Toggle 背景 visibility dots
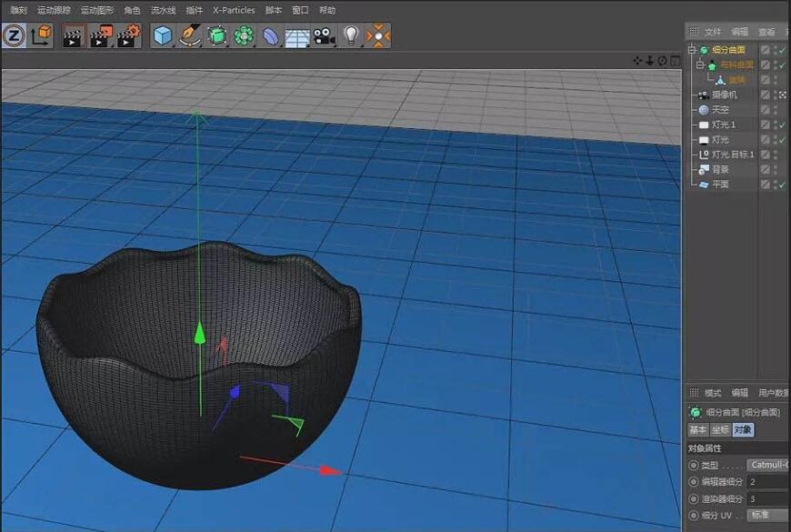The width and height of the screenshot is (791, 532). (776, 169)
